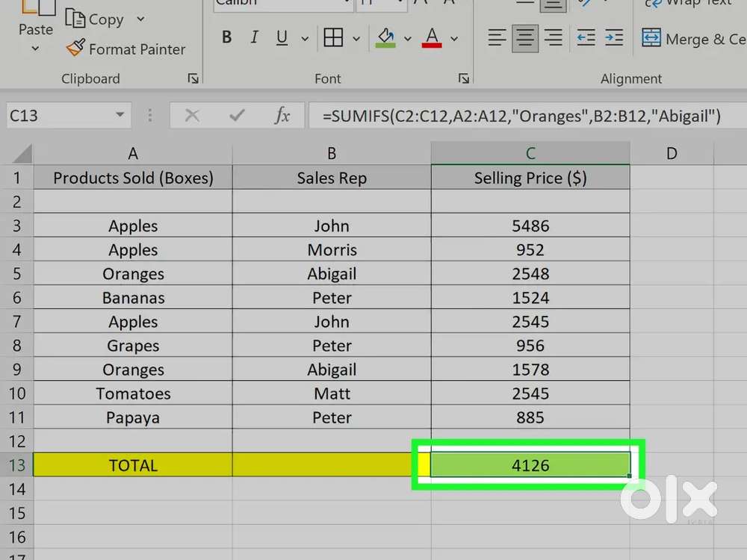Toggle underline formatting

coord(280,37)
